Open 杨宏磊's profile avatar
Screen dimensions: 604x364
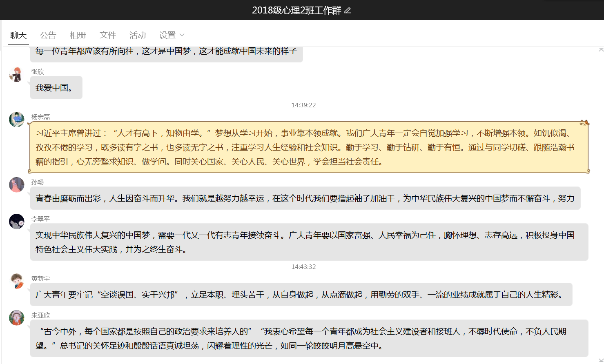pos(17,120)
